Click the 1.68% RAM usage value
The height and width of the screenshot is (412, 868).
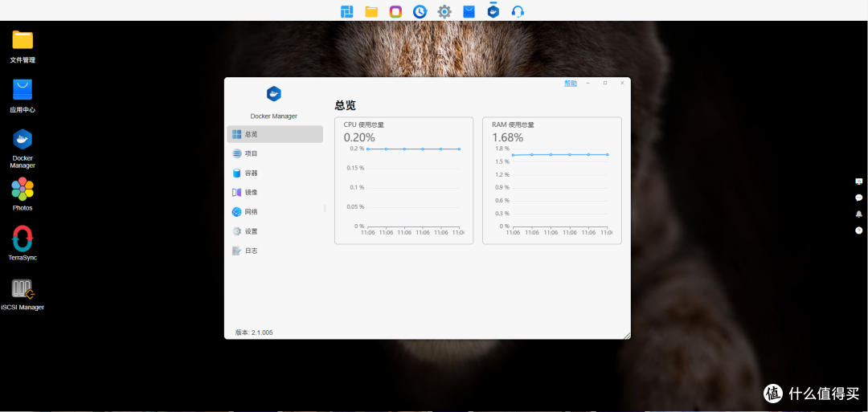[508, 137]
